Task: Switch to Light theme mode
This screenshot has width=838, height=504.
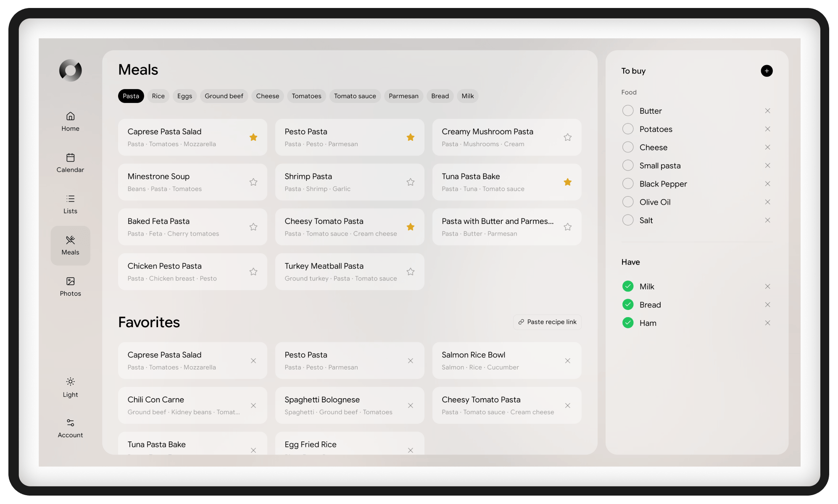Action: click(70, 388)
